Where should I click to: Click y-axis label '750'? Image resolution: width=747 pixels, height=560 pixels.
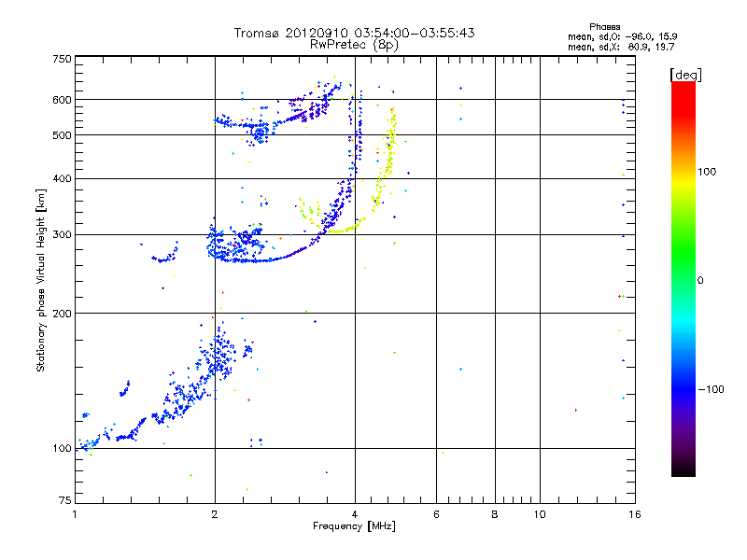[62, 59]
